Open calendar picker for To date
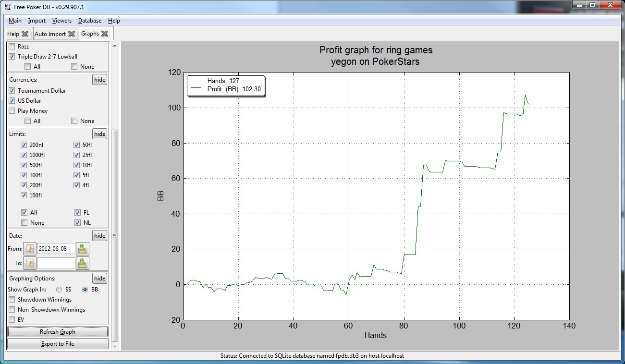Screen dimensions: 625x364 (x=30, y=263)
